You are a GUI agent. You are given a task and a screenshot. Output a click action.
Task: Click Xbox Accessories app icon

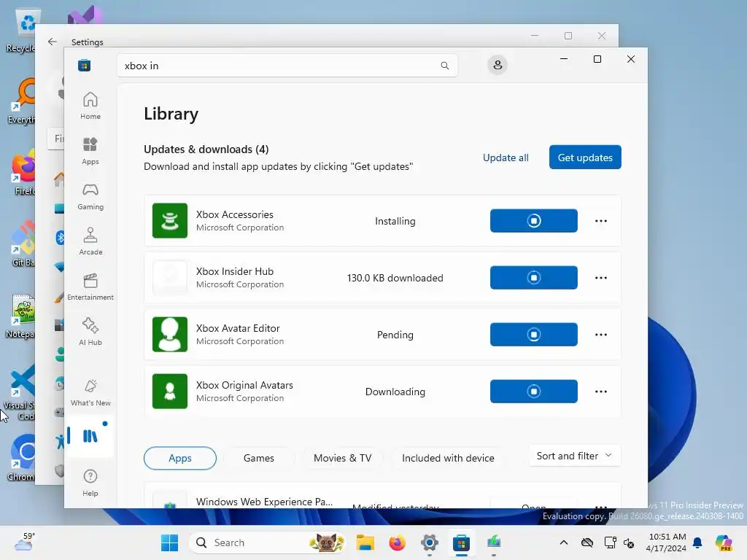point(169,220)
